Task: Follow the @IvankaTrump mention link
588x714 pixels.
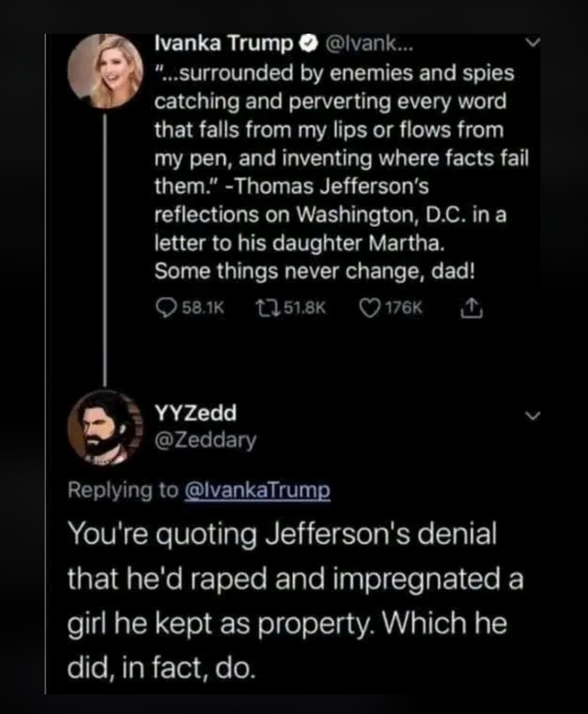Action: (258, 490)
